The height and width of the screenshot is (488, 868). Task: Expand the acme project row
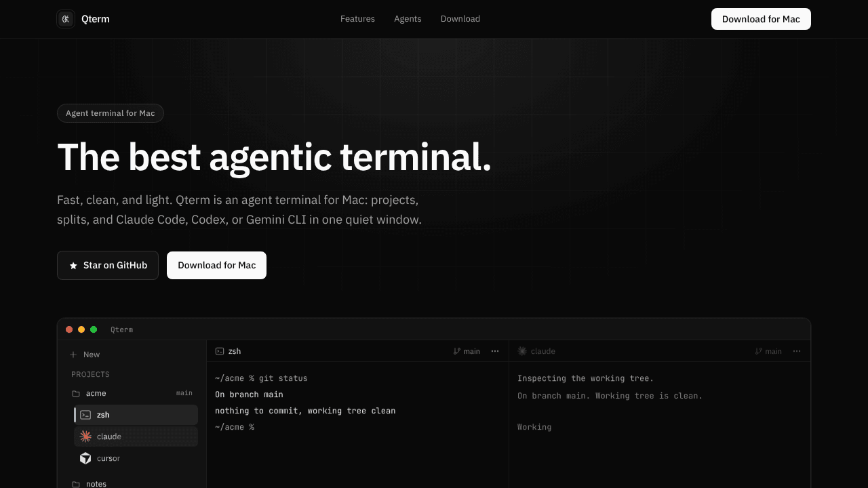132,393
